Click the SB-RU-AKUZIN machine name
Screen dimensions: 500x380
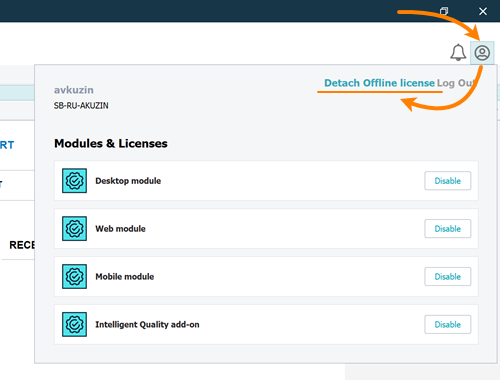point(81,106)
